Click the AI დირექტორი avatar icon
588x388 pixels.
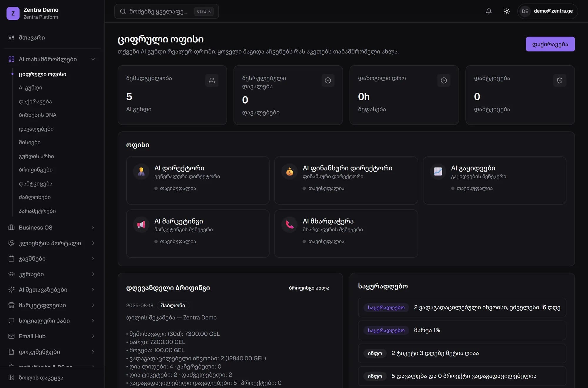(141, 171)
